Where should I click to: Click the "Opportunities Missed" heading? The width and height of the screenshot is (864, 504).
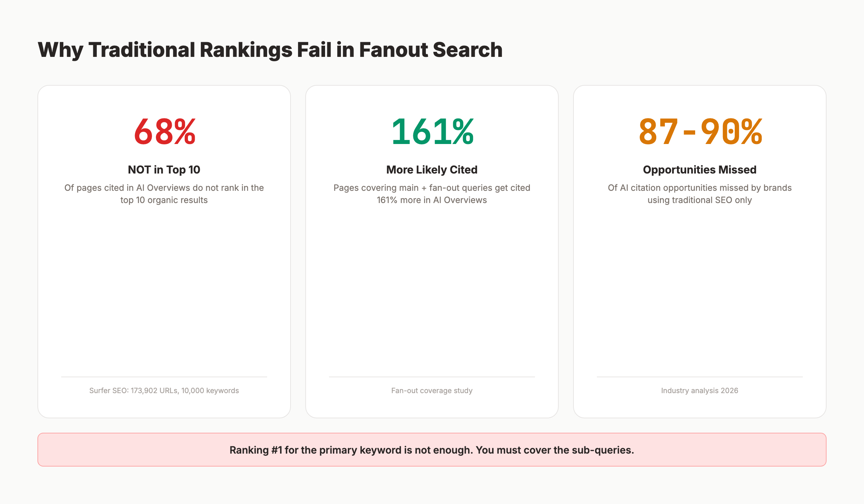coord(700,170)
